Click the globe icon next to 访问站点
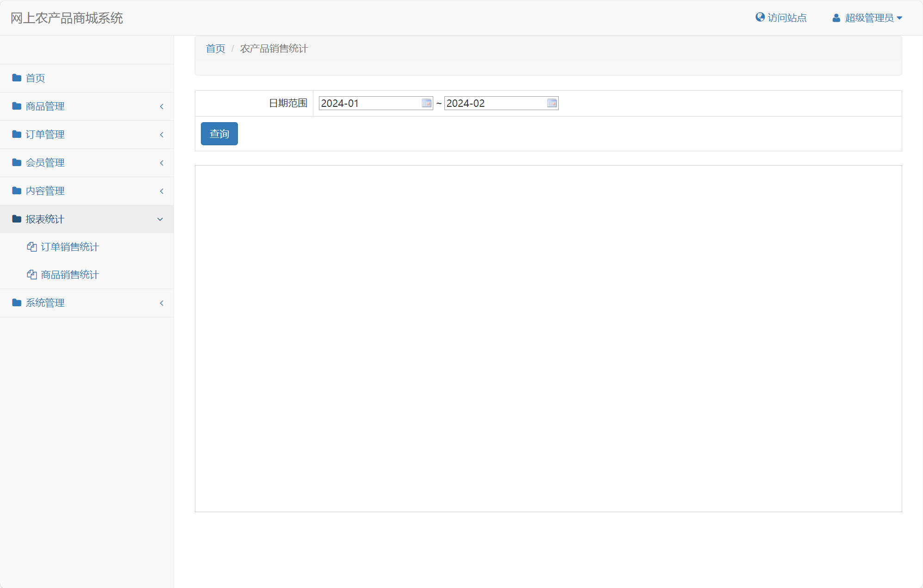923x588 pixels. pos(759,17)
